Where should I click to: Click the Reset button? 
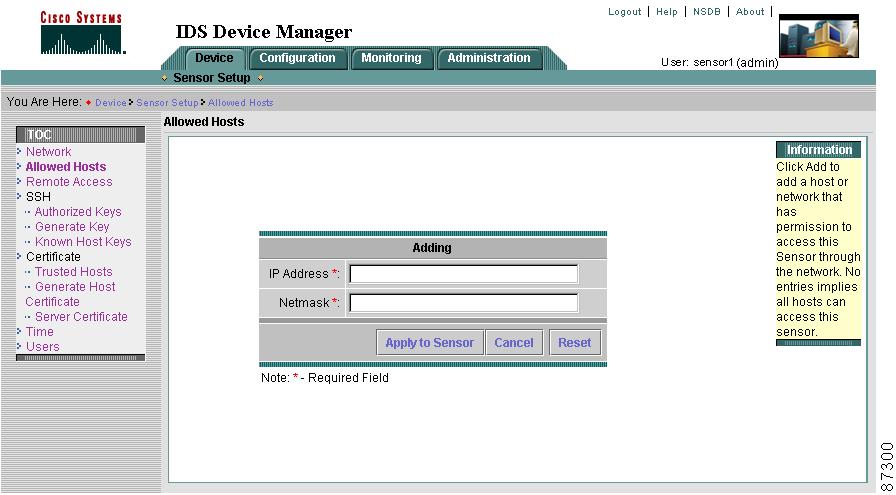pos(575,342)
